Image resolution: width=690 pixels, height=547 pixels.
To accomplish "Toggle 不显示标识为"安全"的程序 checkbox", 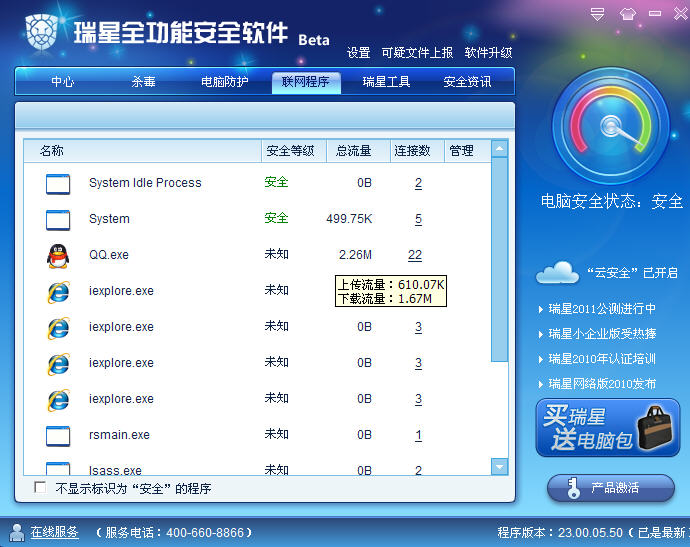I will coord(40,487).
